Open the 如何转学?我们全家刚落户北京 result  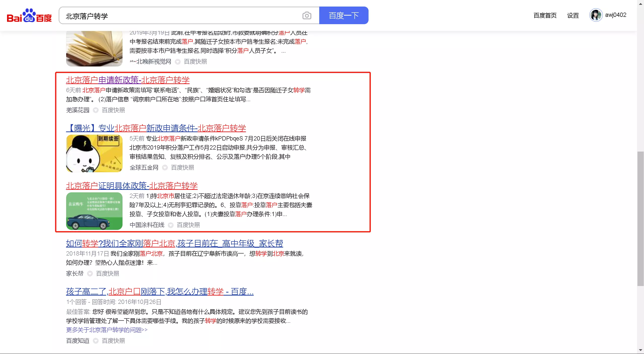pos(174,243)
